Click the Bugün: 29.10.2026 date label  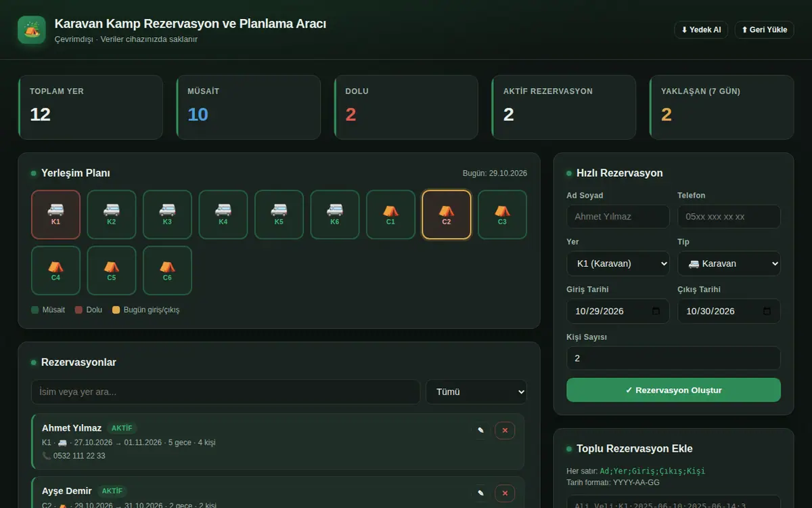(495, 173)
